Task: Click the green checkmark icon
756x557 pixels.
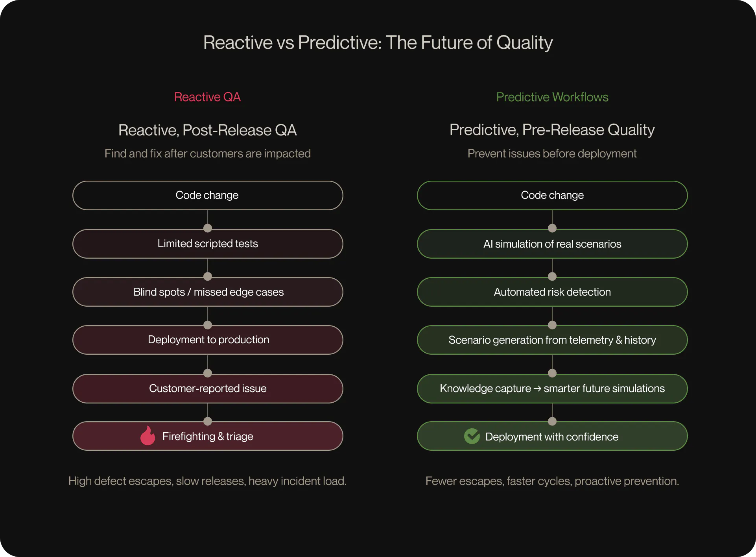Action: (472, 436)
